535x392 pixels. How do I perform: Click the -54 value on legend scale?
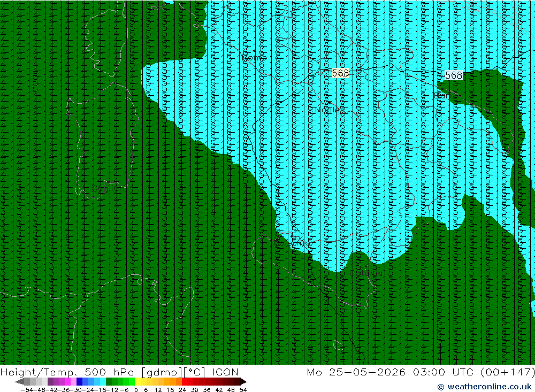(27, 390)
